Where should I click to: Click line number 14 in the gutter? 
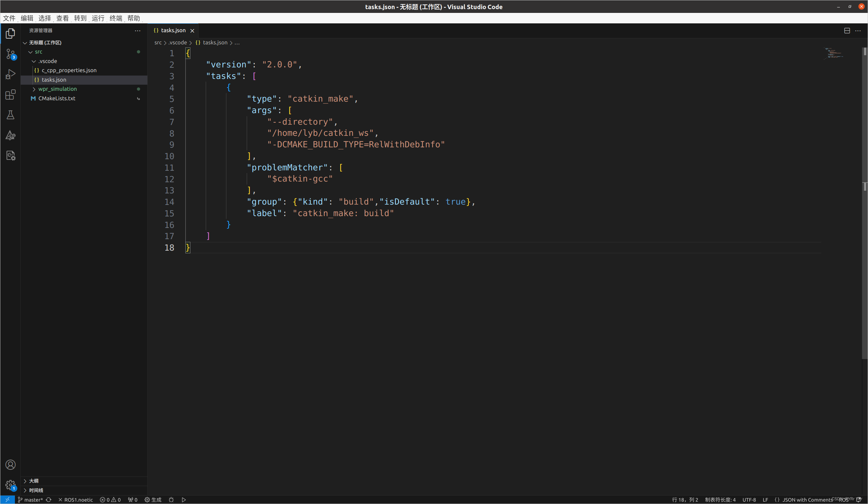tap(169, 202)
